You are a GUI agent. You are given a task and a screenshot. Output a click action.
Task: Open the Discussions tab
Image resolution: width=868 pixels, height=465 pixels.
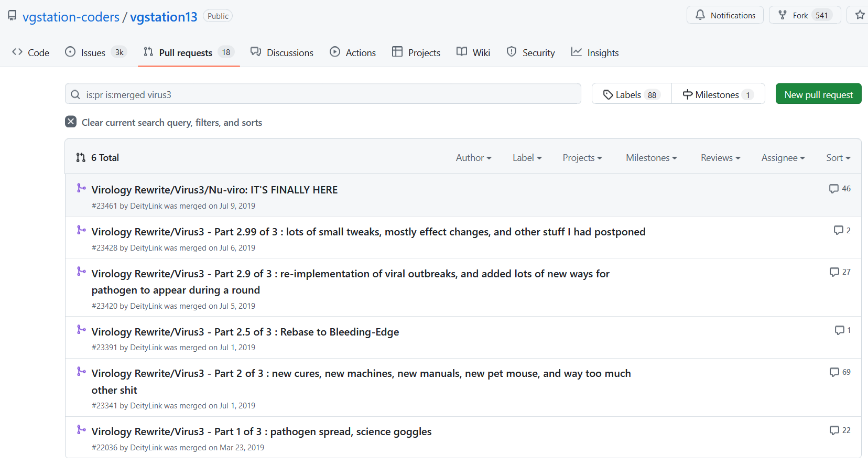[x=282, y=52]
